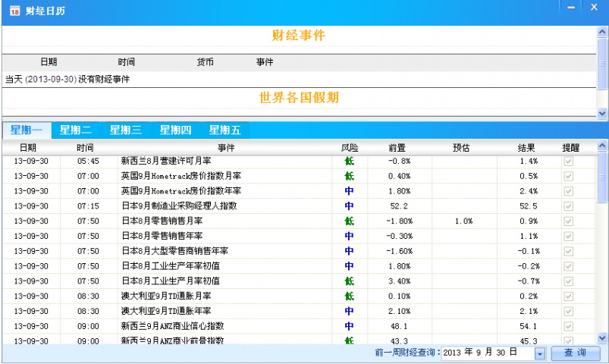Click scroll-up arrow of the weekly events list

(602, 146)
